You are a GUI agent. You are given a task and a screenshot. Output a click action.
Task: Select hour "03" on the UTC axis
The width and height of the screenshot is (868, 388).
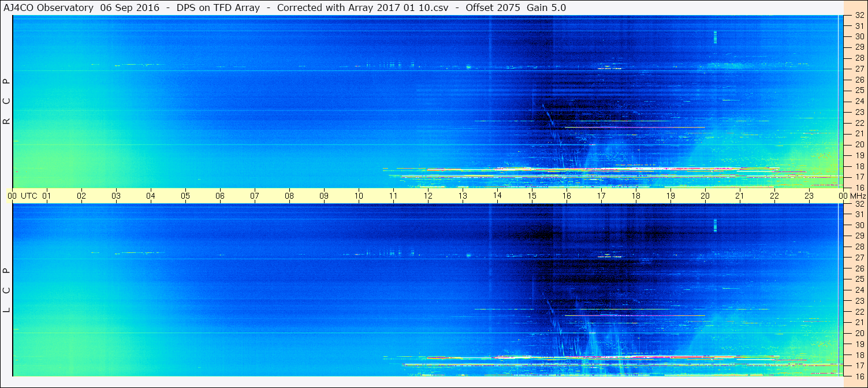[116, 196]
